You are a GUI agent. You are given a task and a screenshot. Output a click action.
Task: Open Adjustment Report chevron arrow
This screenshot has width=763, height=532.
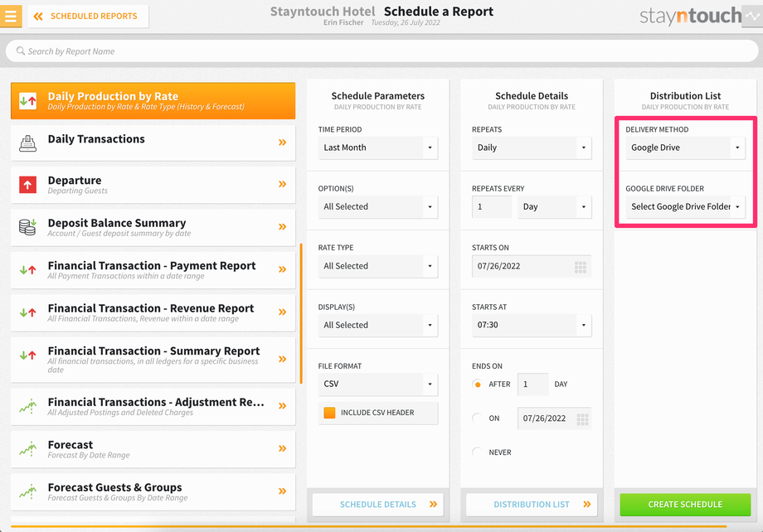tap(282, 406)
